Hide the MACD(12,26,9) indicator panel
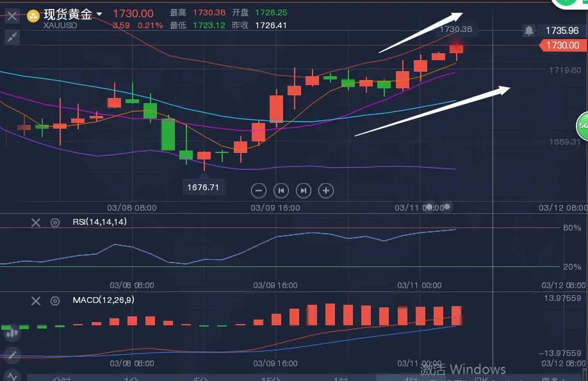Screen dimensions: 588x381 [36, 300]
